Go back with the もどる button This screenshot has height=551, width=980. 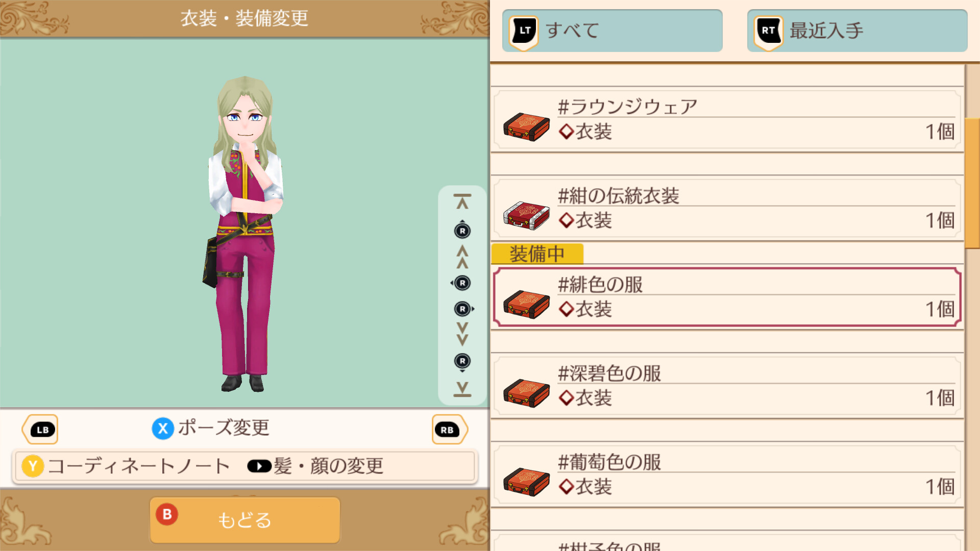point(244,520)
